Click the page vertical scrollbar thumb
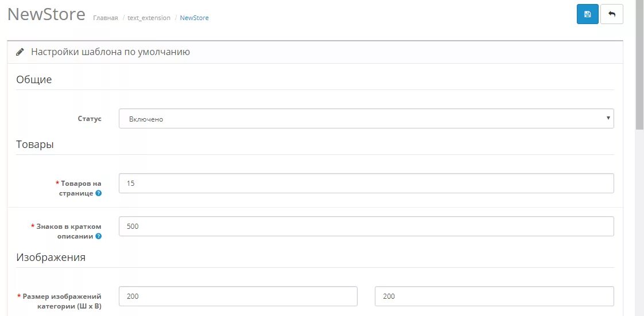Viewport: 644px width, 316px height. (639, 65)
